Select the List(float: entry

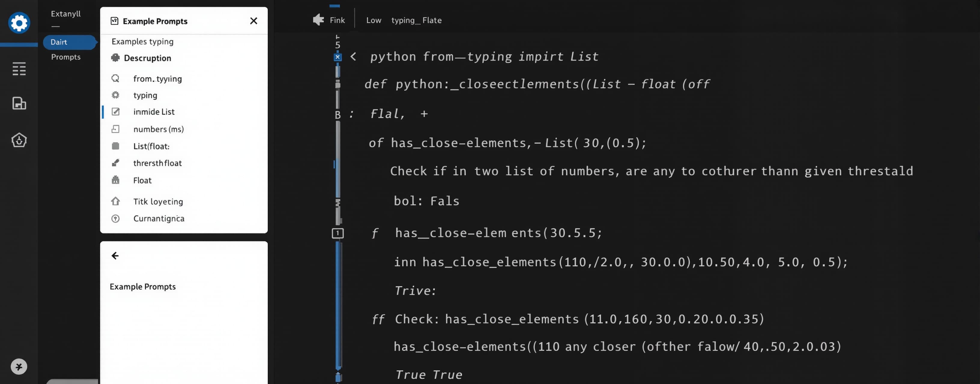(151, 146)
